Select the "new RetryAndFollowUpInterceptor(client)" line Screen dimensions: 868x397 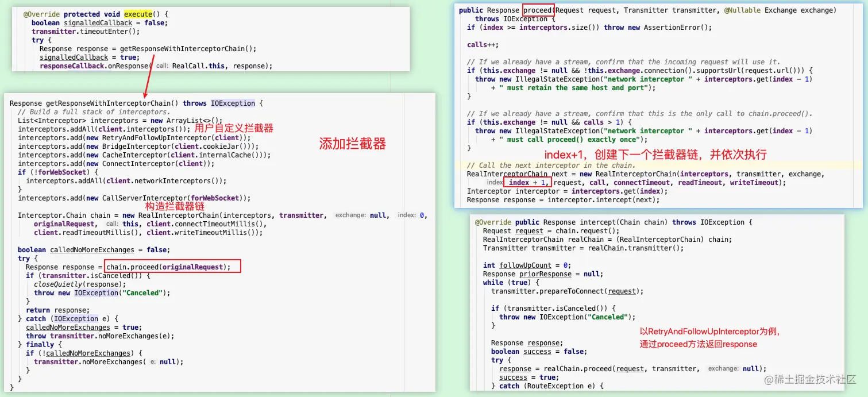pos(134,137)
